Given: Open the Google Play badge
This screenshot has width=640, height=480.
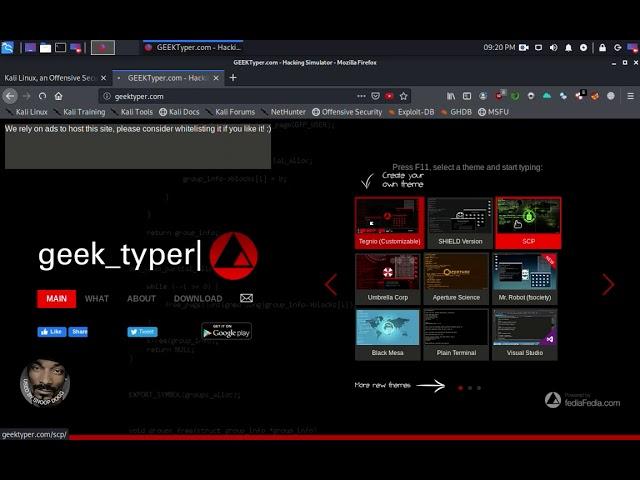Looking at the screenshot, I should point(227,331).
